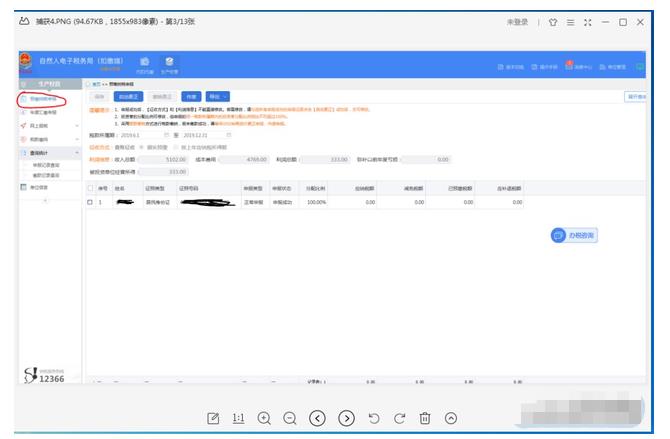
Task: Rotate the image counterclockwise
Action: (373, 418)
